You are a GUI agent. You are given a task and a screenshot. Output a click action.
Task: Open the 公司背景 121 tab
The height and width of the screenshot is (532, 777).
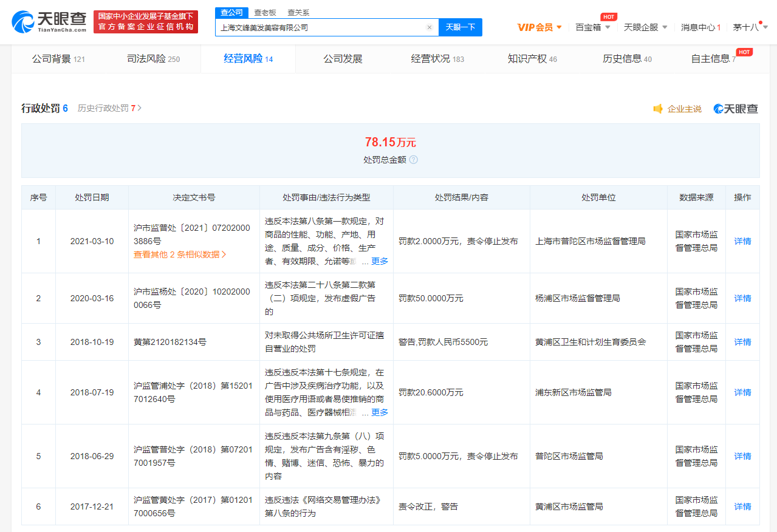(58, 59)
